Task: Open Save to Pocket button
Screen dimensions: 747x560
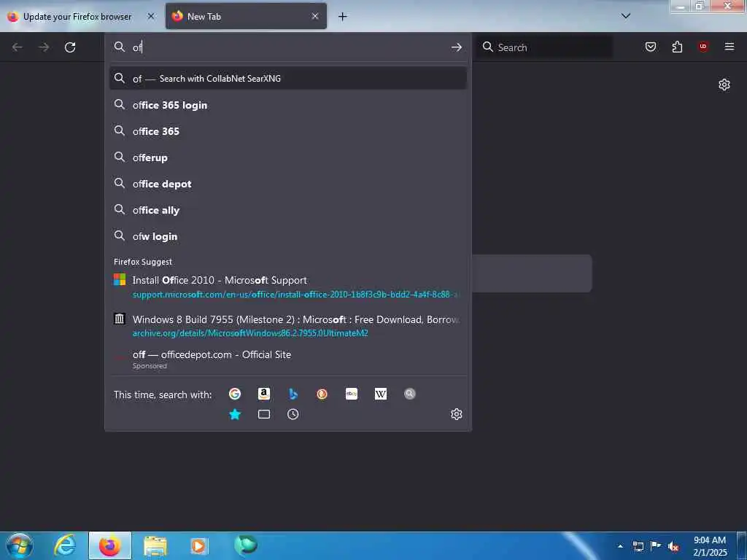Action: tap(651, 47)
